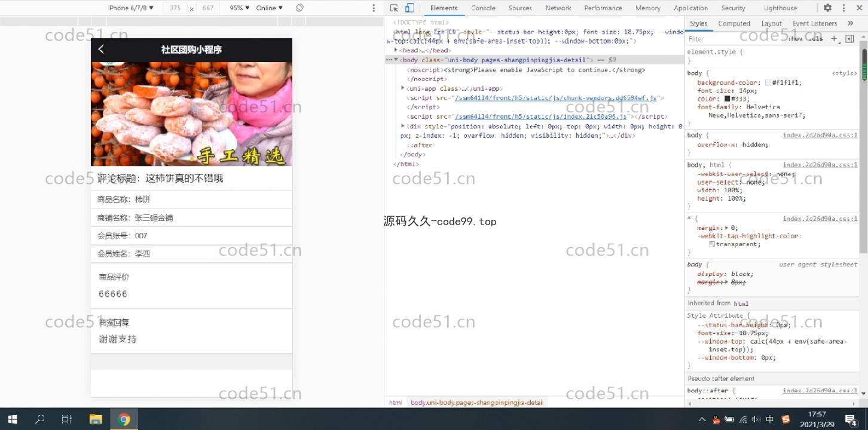The height and width of the screenshot is (430, 868).
Task: Expand the hidden div element node
Action: [403, 126]
